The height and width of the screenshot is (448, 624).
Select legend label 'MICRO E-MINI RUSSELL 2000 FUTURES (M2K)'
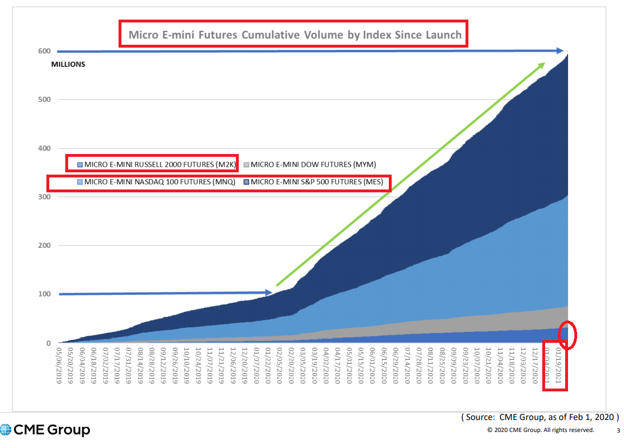click(160, 164)
